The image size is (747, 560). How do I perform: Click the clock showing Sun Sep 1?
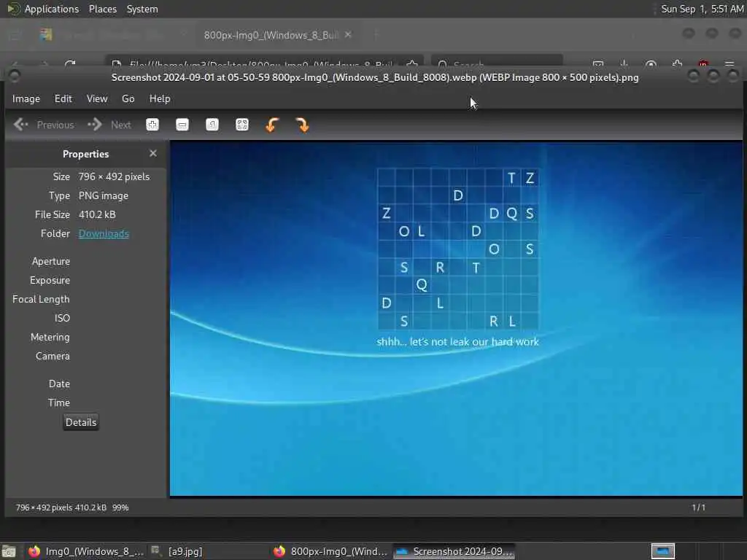point(703,9)
